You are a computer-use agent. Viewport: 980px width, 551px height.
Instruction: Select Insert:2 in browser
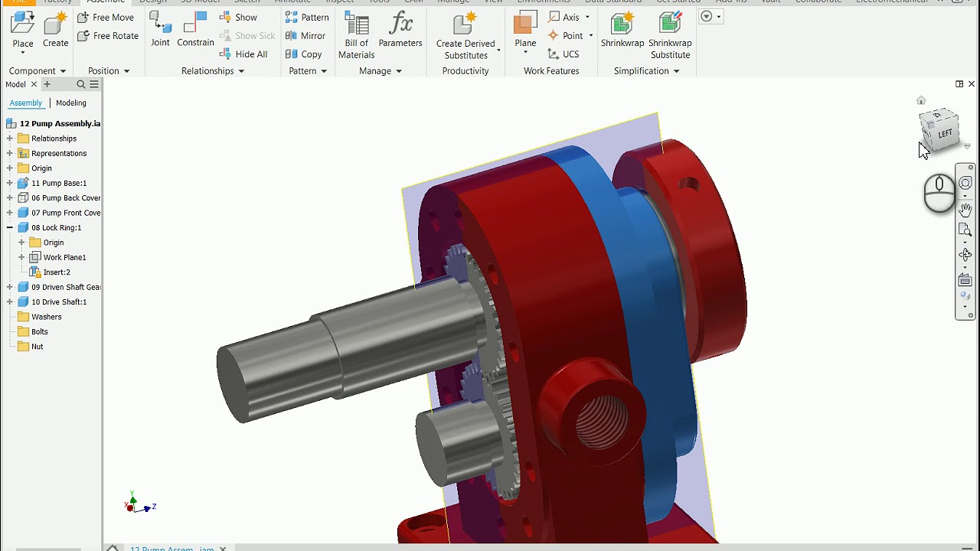click(x=51, y=272)
